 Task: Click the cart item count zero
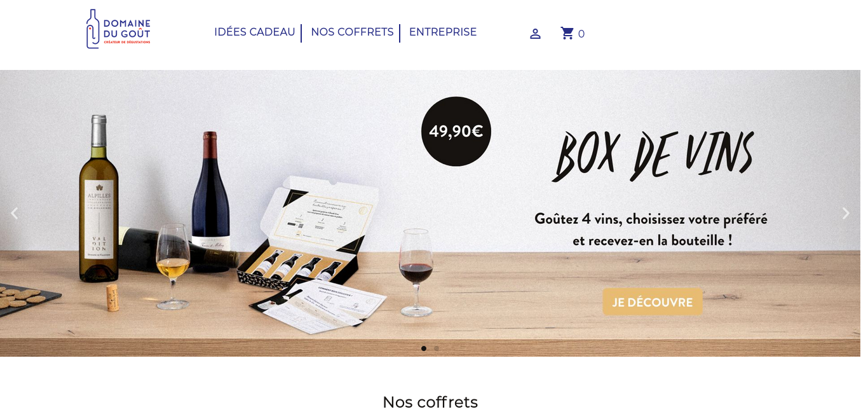[581, 34]
